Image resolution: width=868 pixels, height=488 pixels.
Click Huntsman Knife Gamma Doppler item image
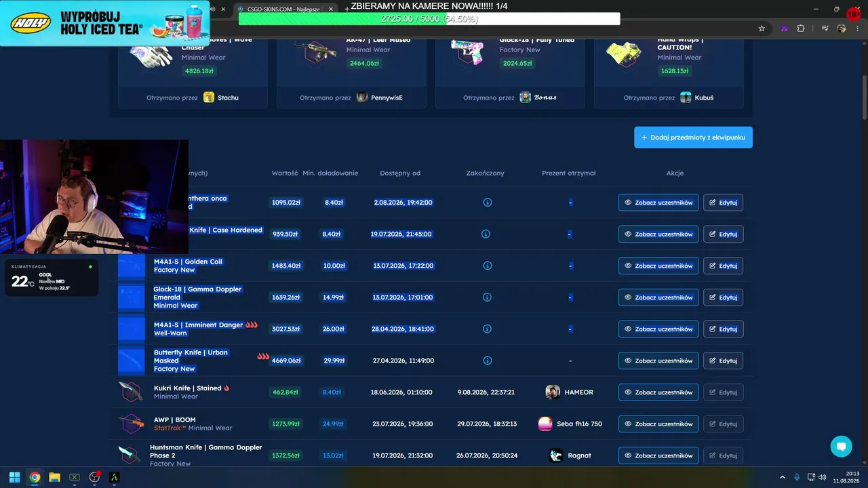[x=129, y=455]
